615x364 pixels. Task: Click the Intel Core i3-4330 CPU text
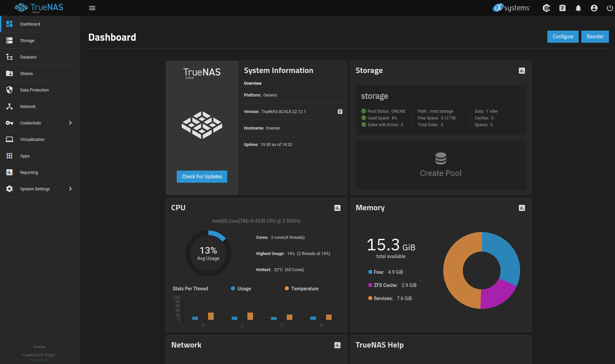[x=256, y=221]
